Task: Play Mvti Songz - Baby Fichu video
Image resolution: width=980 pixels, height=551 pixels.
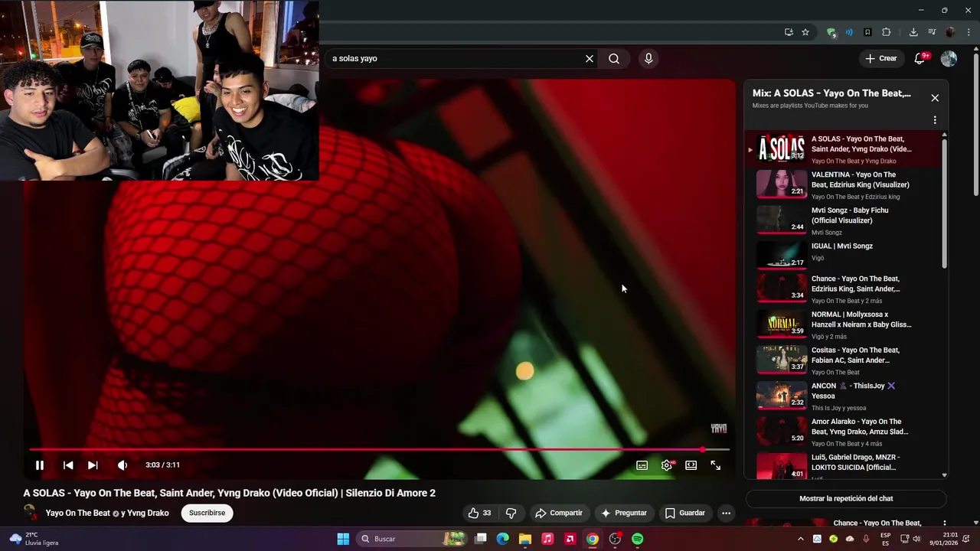Action: pos(842,220)
